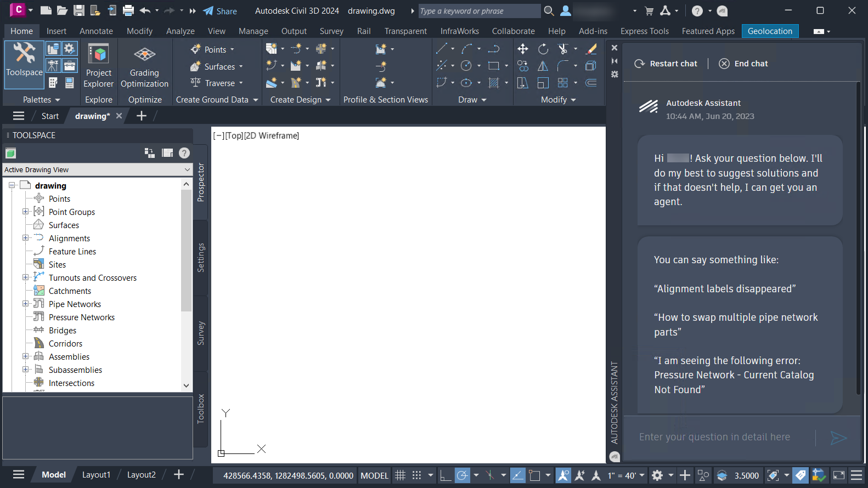Select the Mirror tool

tap(543, 66)
